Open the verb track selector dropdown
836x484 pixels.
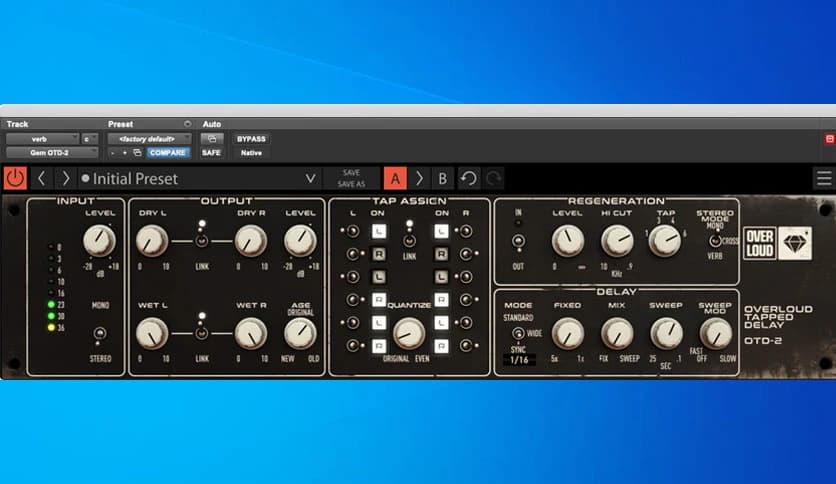42,139
